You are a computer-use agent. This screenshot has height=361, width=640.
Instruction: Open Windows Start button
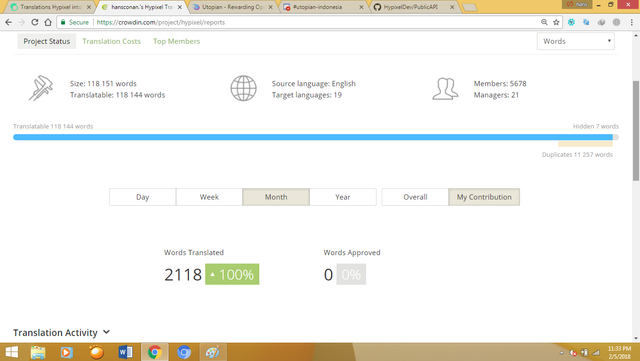[12, 352]
